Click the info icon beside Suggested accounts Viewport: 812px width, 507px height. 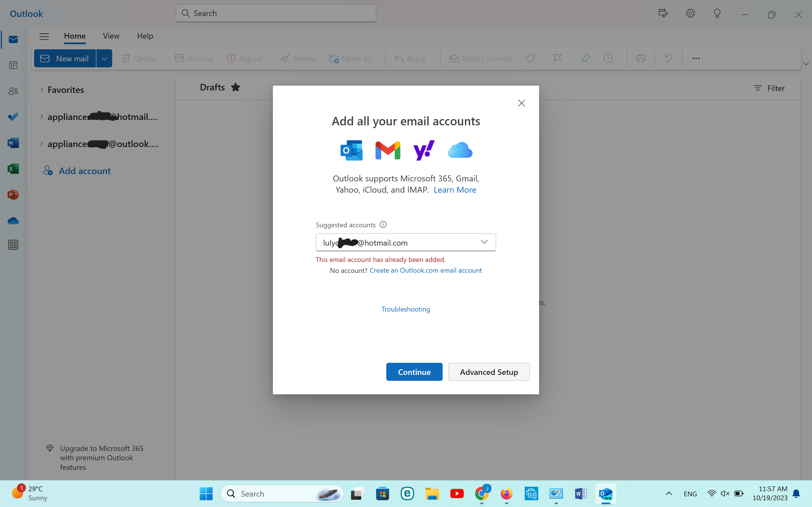click(383, 225)
